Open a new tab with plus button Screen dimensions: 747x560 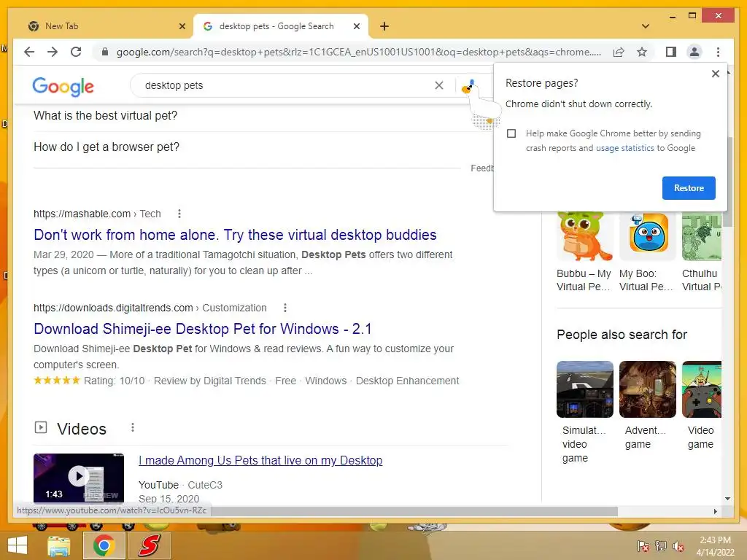click(384, 26)
